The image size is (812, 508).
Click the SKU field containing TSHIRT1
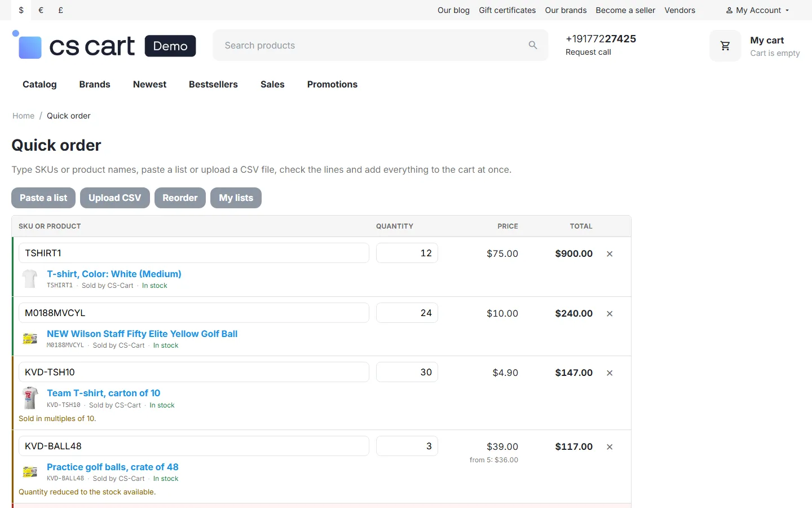pos(194,253)
